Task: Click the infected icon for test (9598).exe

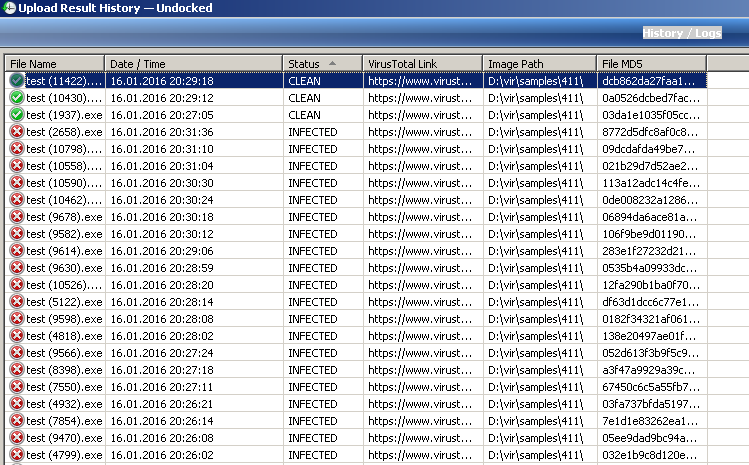Action: (17, 318)
